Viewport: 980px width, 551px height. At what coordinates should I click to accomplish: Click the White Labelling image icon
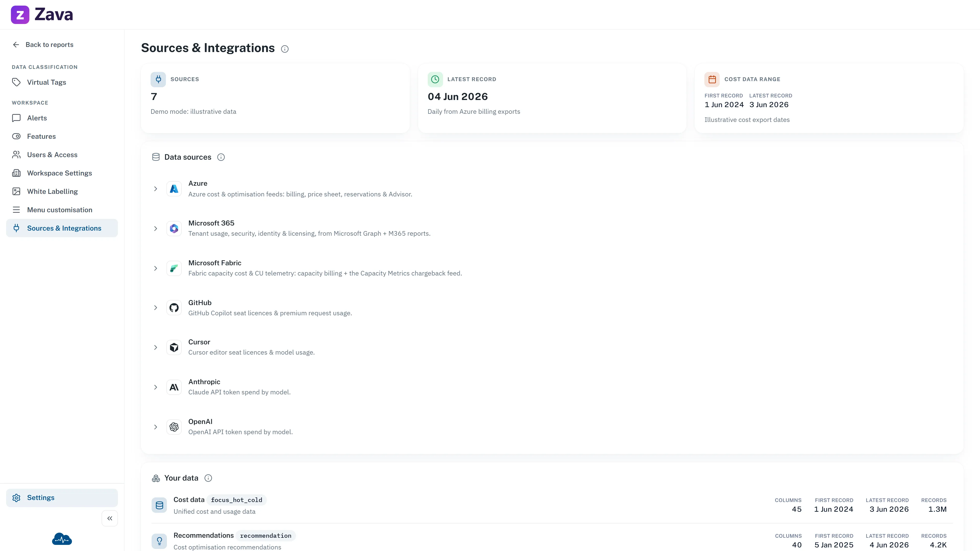[16, 191]
